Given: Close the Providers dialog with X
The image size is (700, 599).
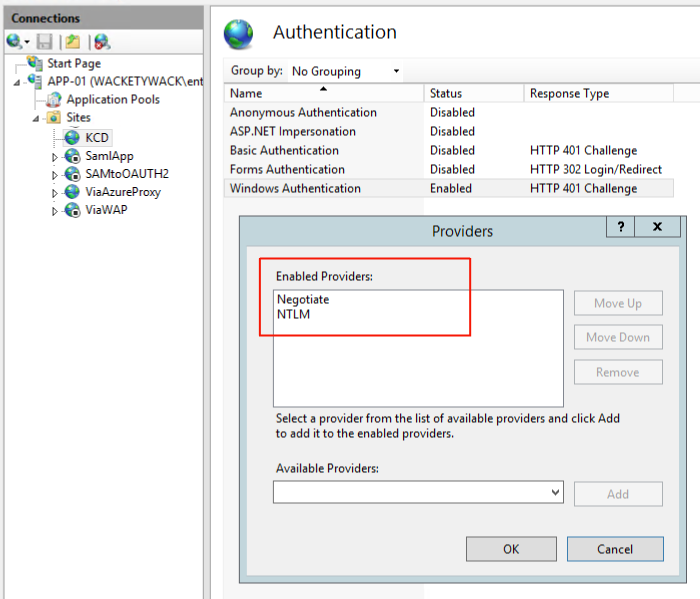Looking at the screenshot, I should pyautogui.click(x=657, y=227).
